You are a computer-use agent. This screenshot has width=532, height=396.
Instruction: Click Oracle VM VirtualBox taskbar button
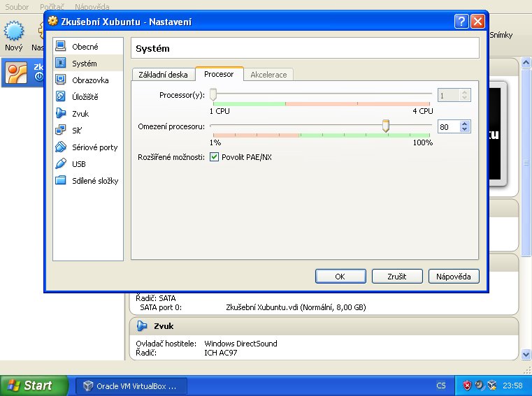pyautogui.click(x=131, y=386)
